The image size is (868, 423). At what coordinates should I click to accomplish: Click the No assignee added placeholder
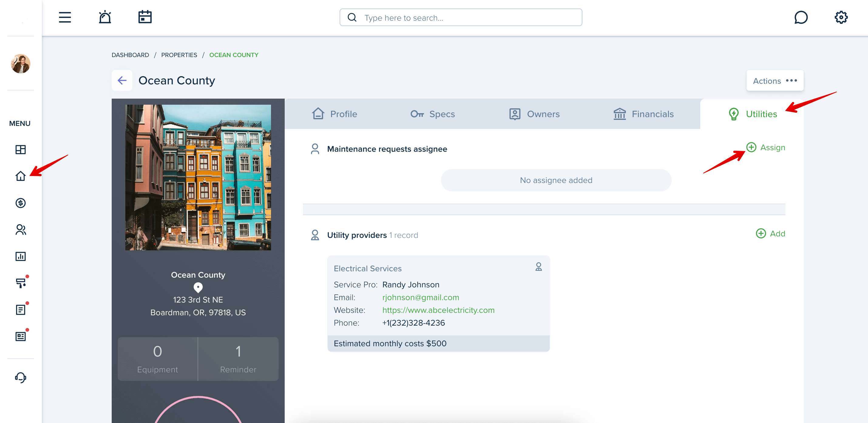tap(556, 181)
